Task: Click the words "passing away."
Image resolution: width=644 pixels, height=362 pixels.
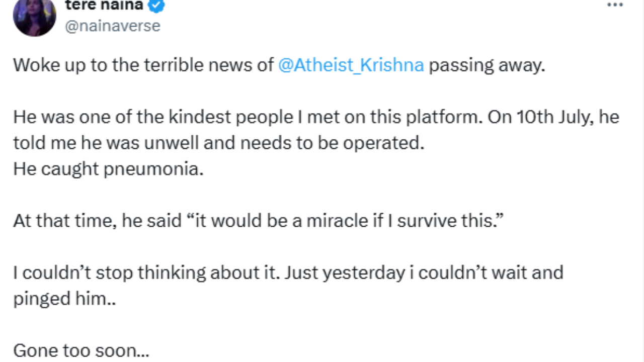Action: (487, 66)
